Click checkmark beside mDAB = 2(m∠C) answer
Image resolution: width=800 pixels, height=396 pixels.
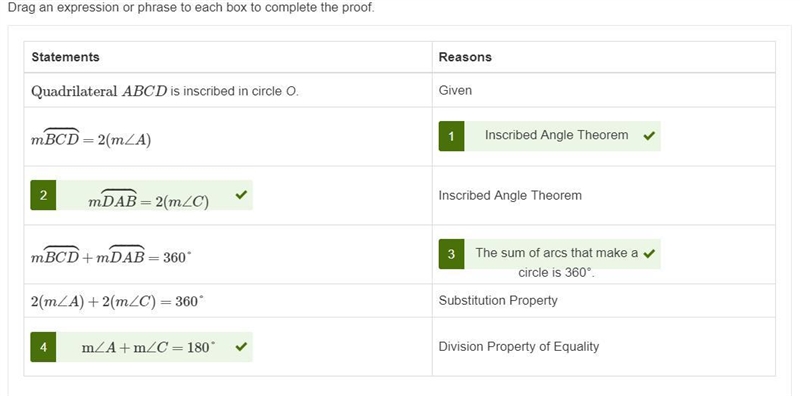(241, 195)
